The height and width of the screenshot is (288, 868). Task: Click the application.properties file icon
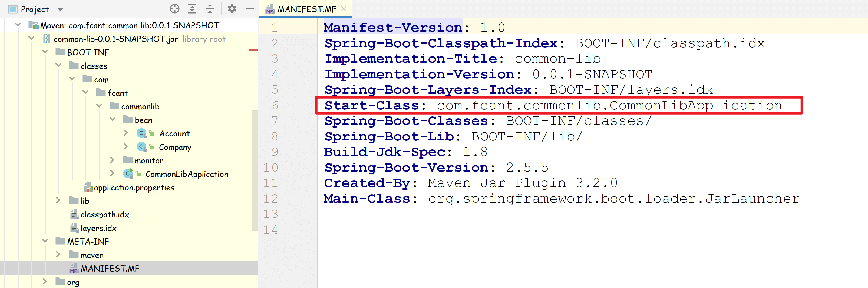pyautogui.click(x=88, y=187)
